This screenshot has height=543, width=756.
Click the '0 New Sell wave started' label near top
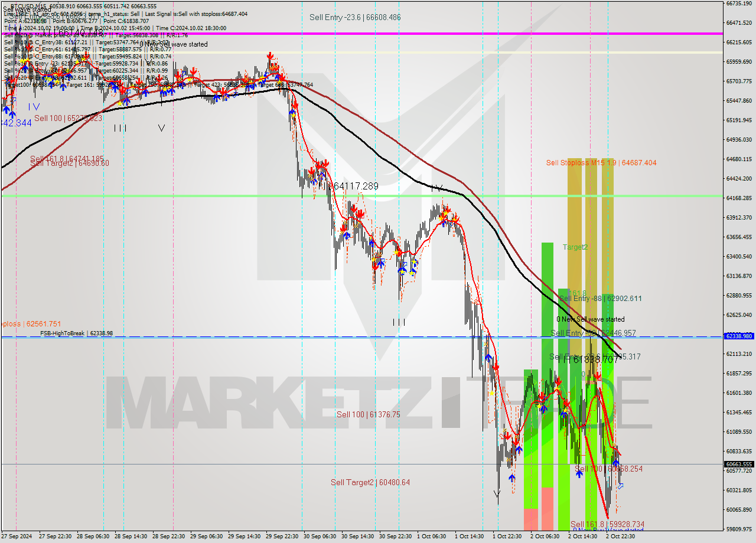[x=174, y=44]
